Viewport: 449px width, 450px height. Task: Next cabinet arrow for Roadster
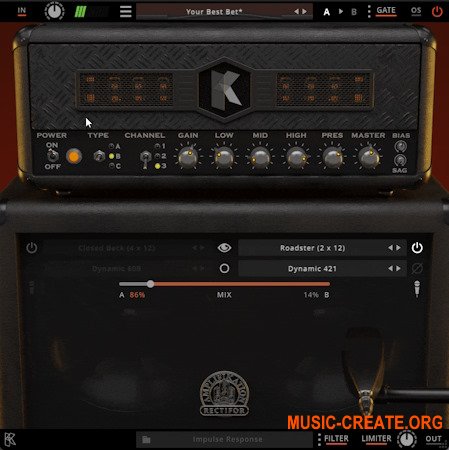click(x=398, y=248)
